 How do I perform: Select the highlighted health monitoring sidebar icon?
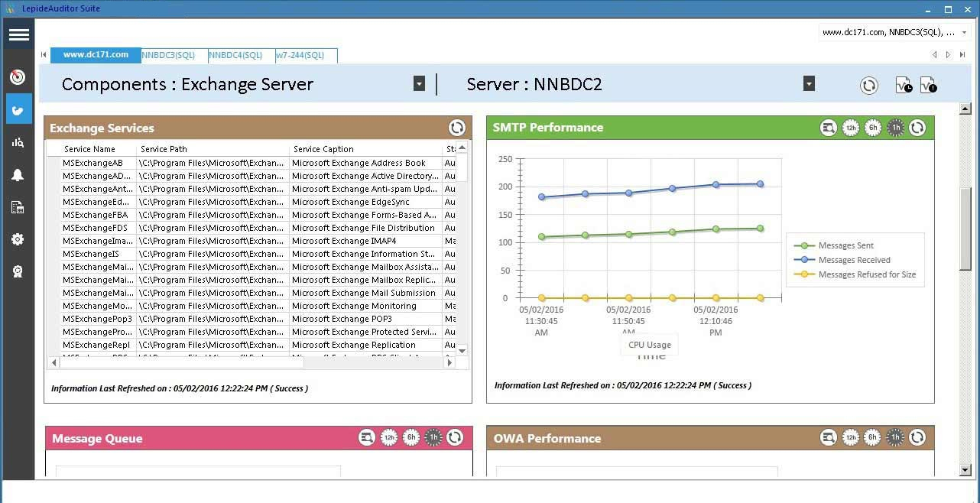pos(18,109)
